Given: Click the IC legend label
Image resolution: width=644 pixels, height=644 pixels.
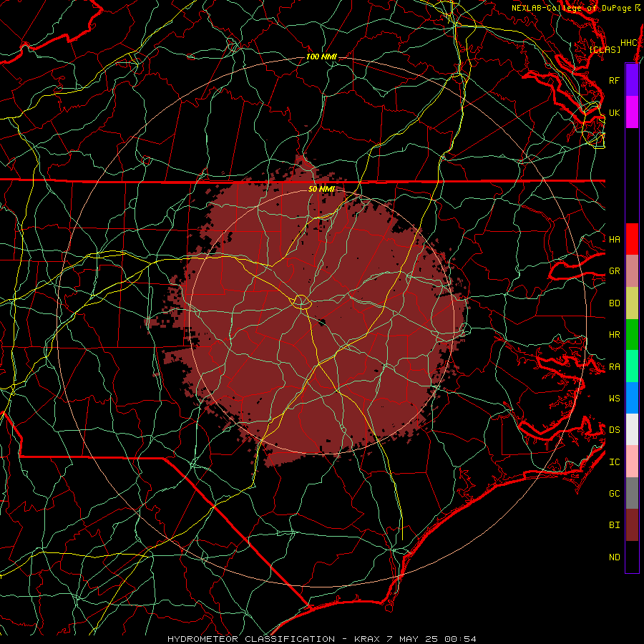Looking at the screenshot, I should coord(615,462).
